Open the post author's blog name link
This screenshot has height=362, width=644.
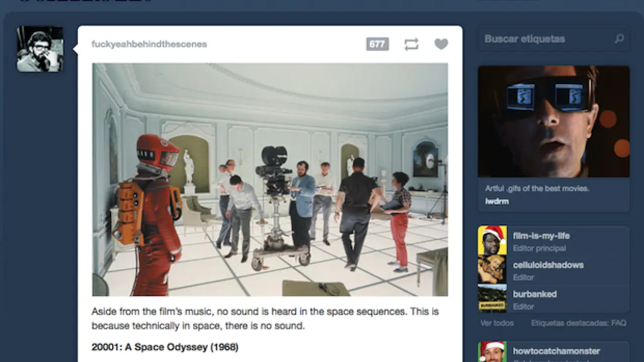(x=149, y=44)
